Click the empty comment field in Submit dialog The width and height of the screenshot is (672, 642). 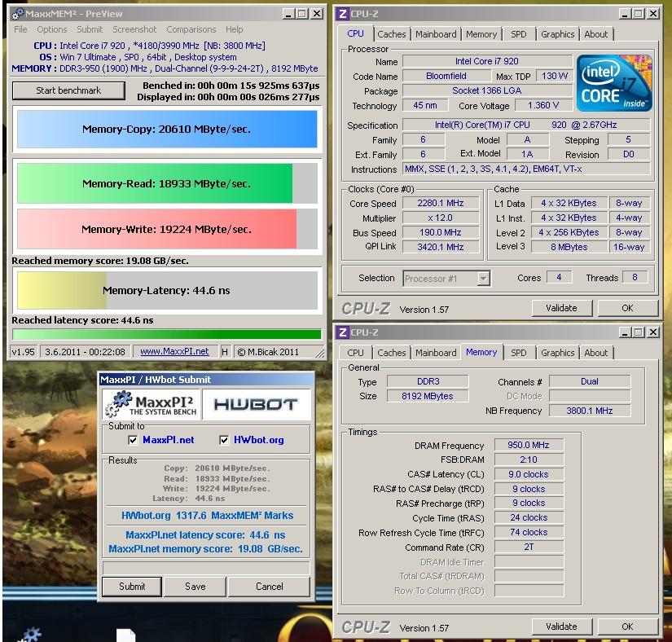tap(206, 567)
